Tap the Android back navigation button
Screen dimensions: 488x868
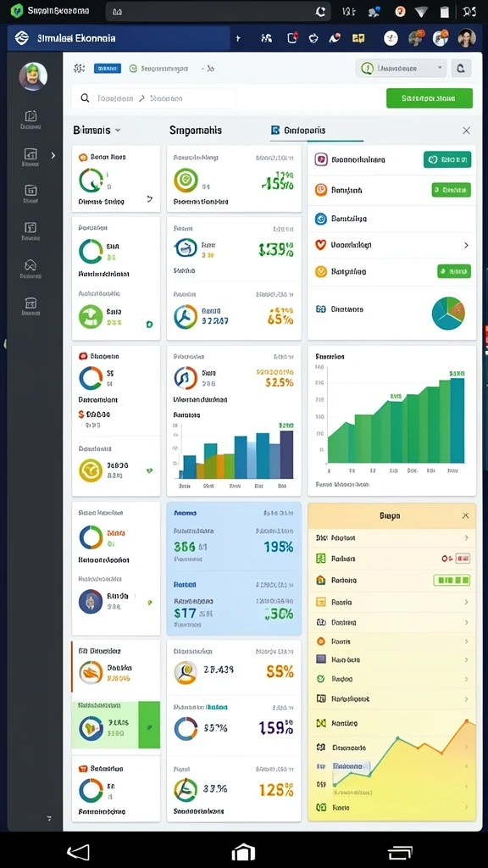point(78,852)
